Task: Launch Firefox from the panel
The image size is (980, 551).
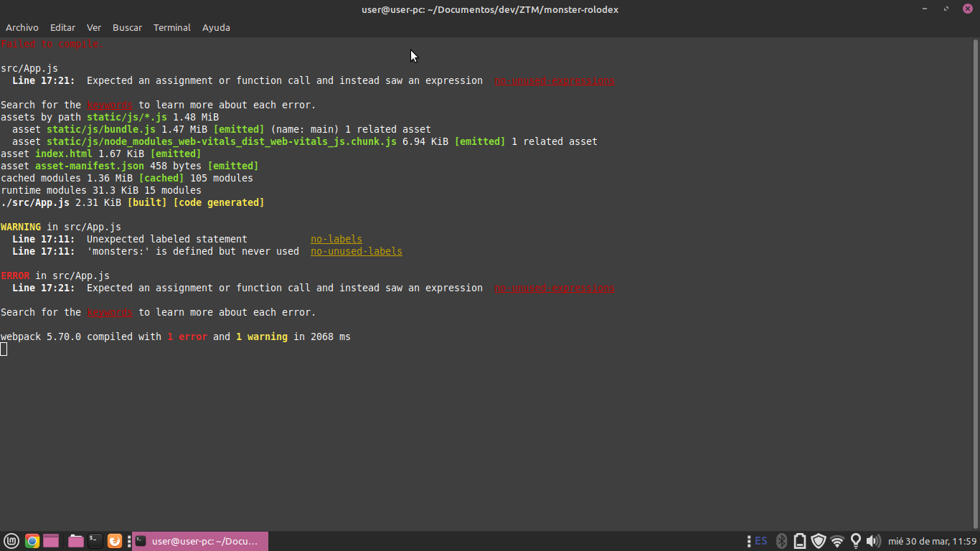Action: click(115, 541)
